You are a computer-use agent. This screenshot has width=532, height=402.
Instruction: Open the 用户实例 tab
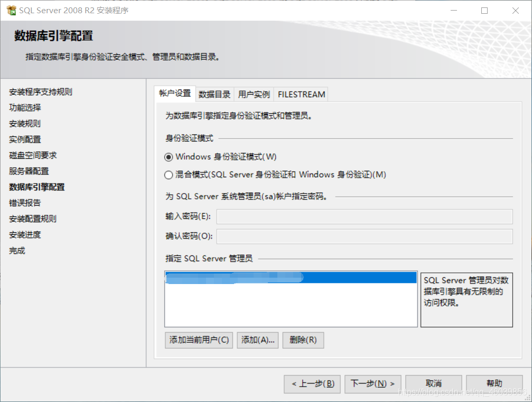click(x=254, y=95)
